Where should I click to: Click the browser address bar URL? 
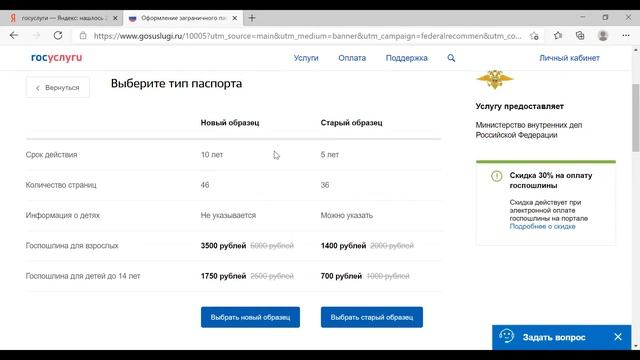[307, 36]
